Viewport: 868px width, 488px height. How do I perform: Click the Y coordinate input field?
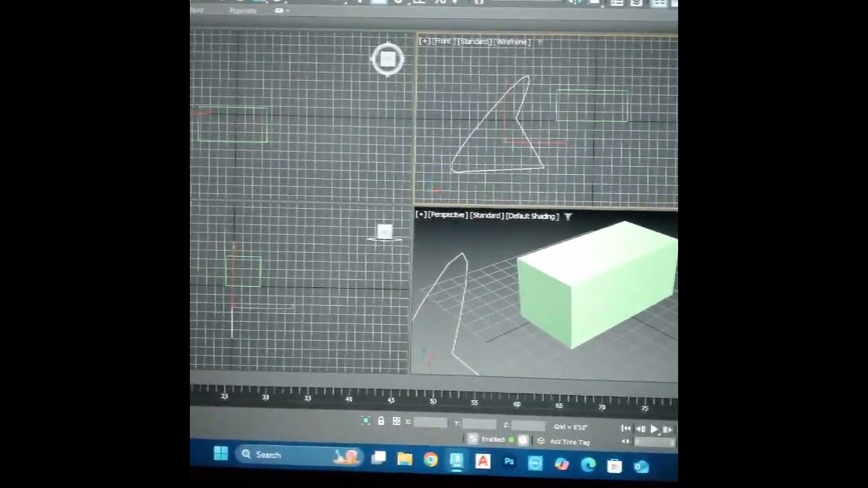click(479, 424)
